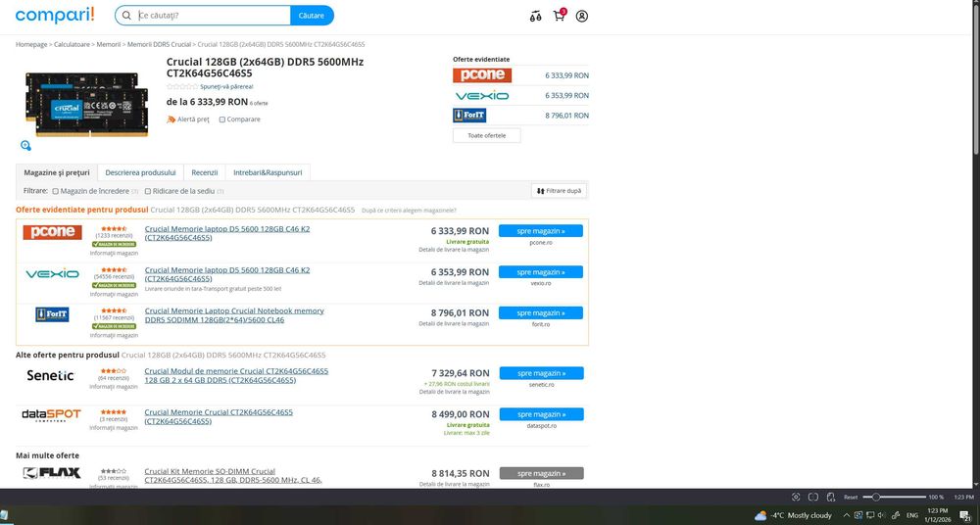This screenshot has width=980, height=525.
Task: Switch to Descrierea produsului tab
Action: tap(140, 172)
